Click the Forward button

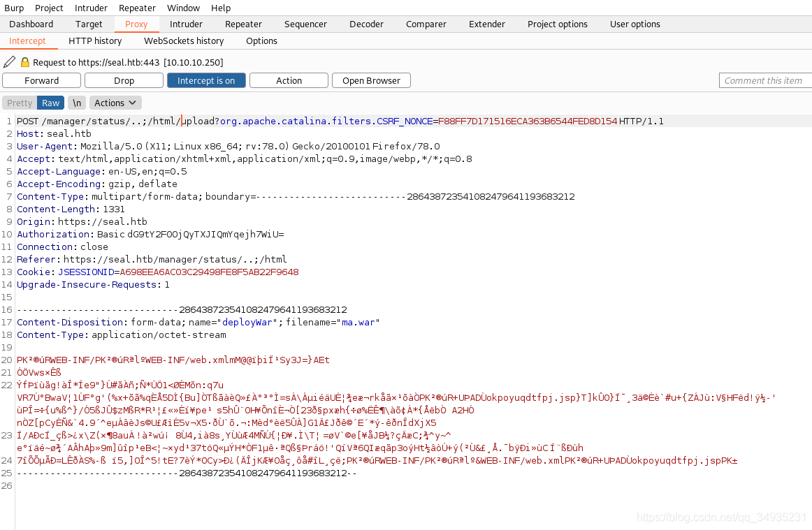tap(41, 80)
